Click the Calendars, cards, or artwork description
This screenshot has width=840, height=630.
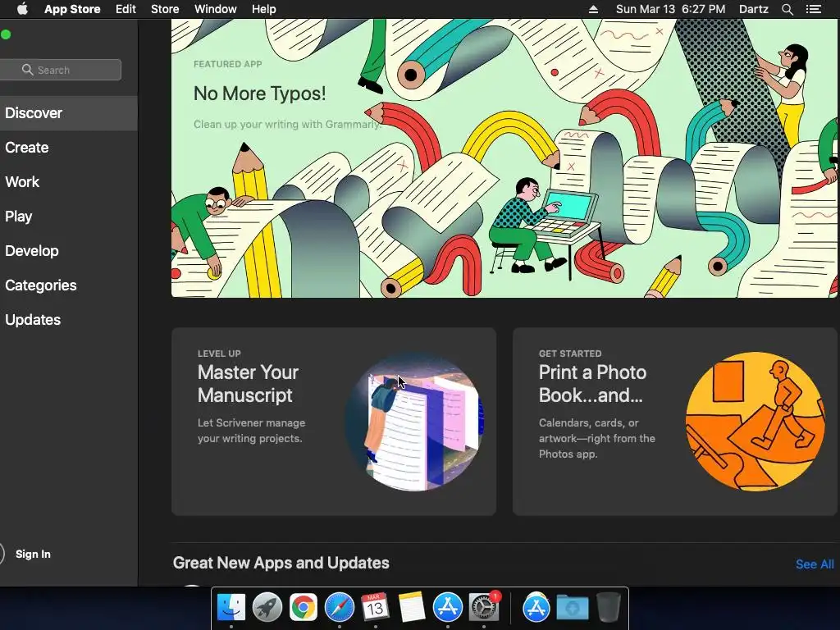click(597, 438)
